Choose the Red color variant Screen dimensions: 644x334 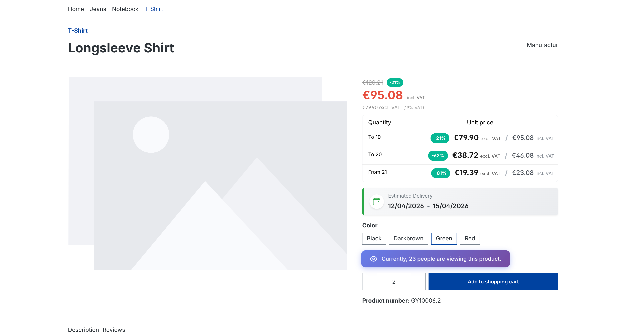pyautogui.click(x=470, y=238)
